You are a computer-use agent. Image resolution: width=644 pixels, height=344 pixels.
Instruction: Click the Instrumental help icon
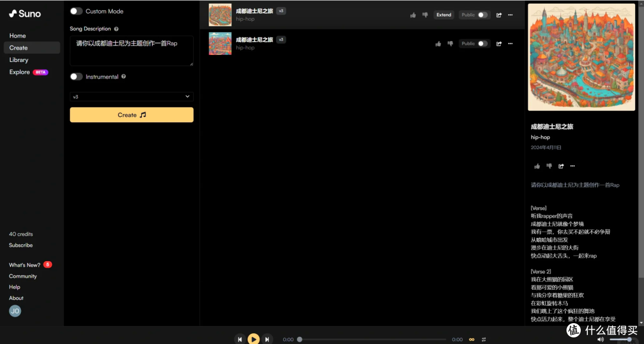tap(123, 76)
